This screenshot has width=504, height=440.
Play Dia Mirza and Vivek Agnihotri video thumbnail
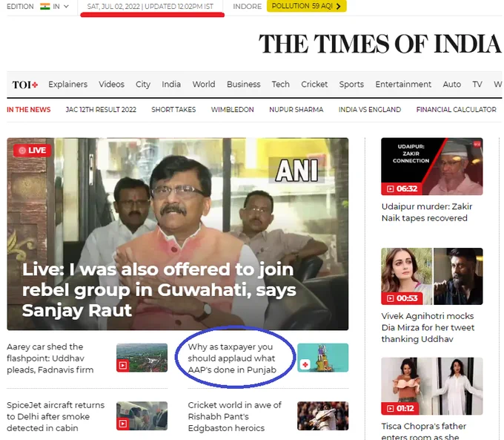click(432, 276)
